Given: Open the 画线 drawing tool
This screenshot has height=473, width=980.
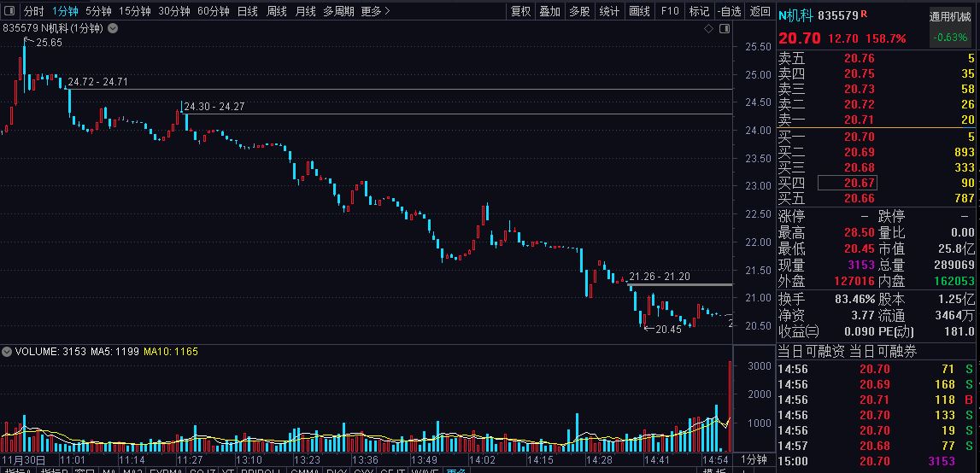Looking at the screenshot, I should [x=639, y=11].
